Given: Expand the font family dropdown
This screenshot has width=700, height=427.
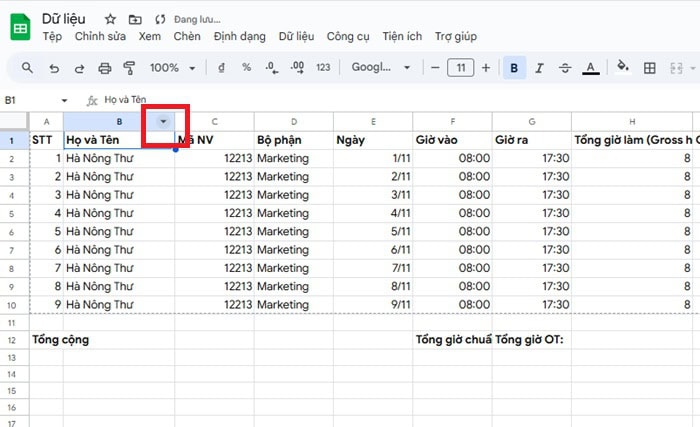Looking at the screenshot, I should point(381,68).
